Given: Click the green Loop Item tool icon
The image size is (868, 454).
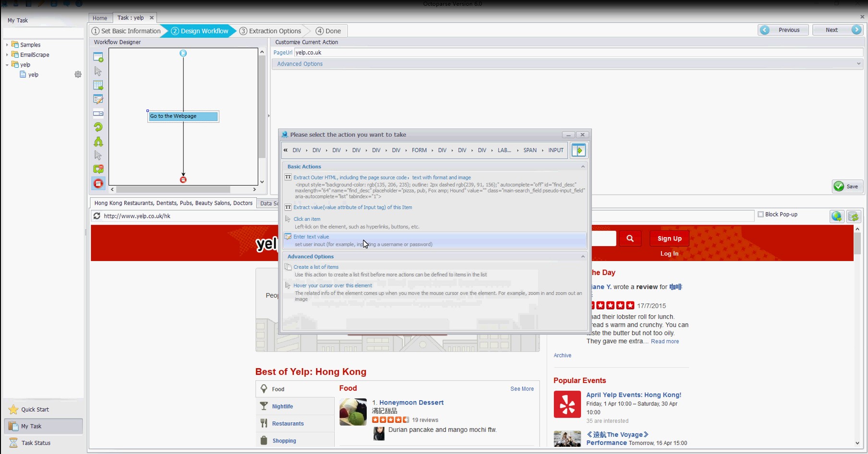Looking at the screenshot, I should pos(98,127).
